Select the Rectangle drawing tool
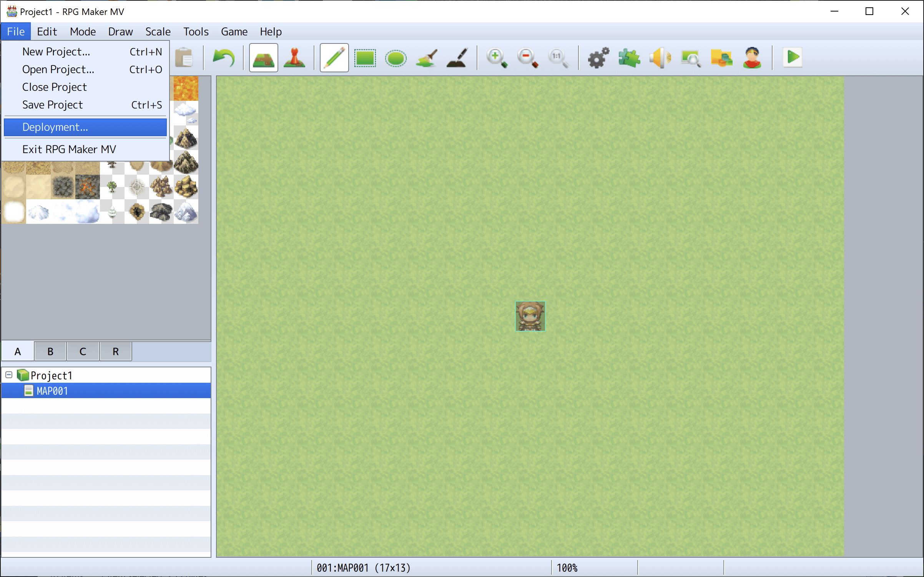 click(365, 58)
